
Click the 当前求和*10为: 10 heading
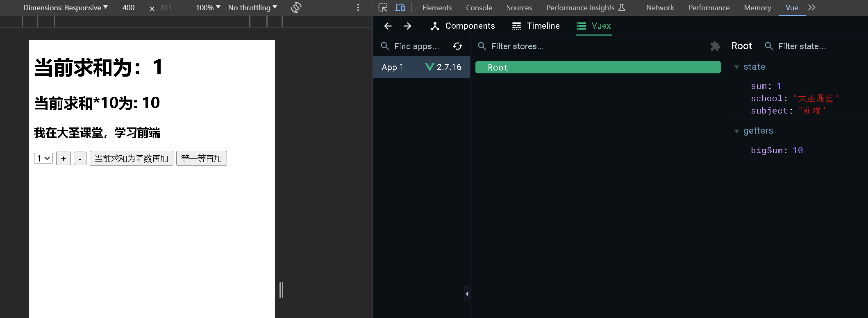[97, 103]
